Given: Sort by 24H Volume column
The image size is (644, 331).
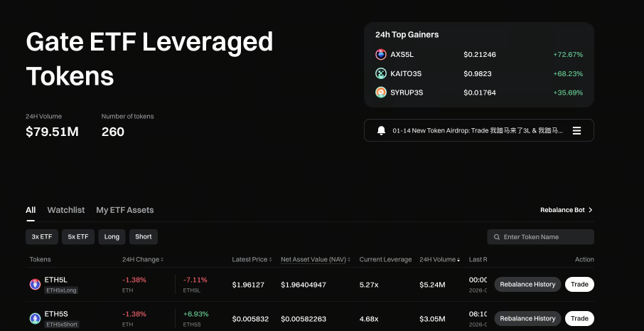Looking at the screenshot, I should (x=439, y=260).
